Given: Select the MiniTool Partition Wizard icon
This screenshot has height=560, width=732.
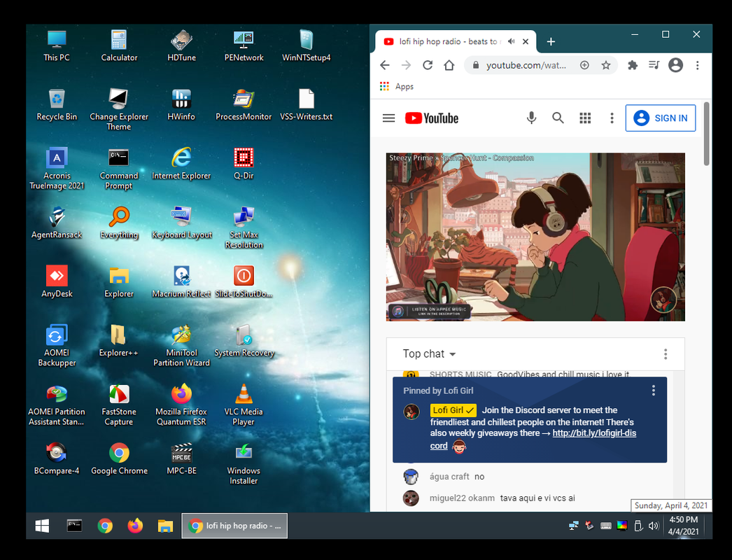Looking at the screenshot, I should click(181, 346).
